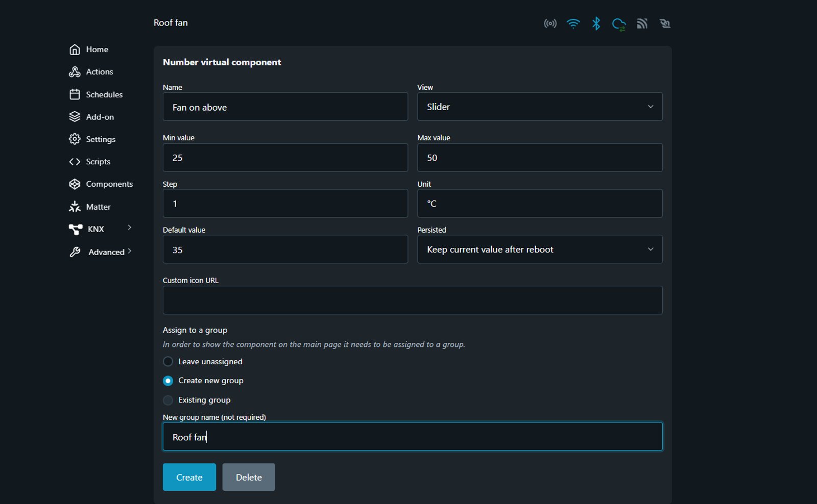This screenshot has height=504, width=817.
Task: Click the gray MQTT feed status icon
Action: click(x=642, y=23)
